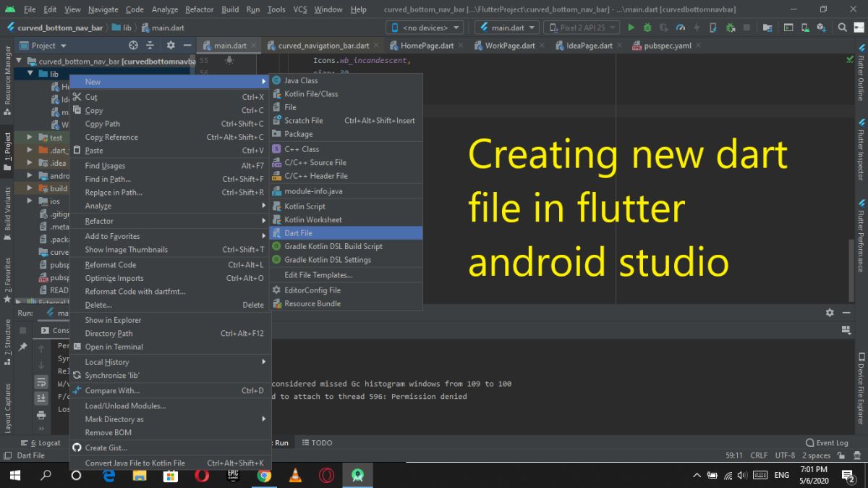Click the gear icon in Project panel header
868x488 pixels.
point(171,45)
